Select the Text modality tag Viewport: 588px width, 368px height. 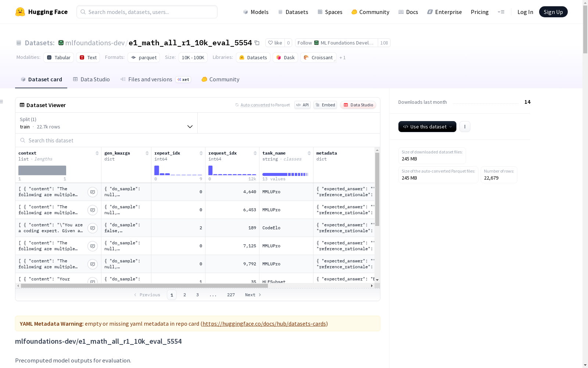[88, 57]
